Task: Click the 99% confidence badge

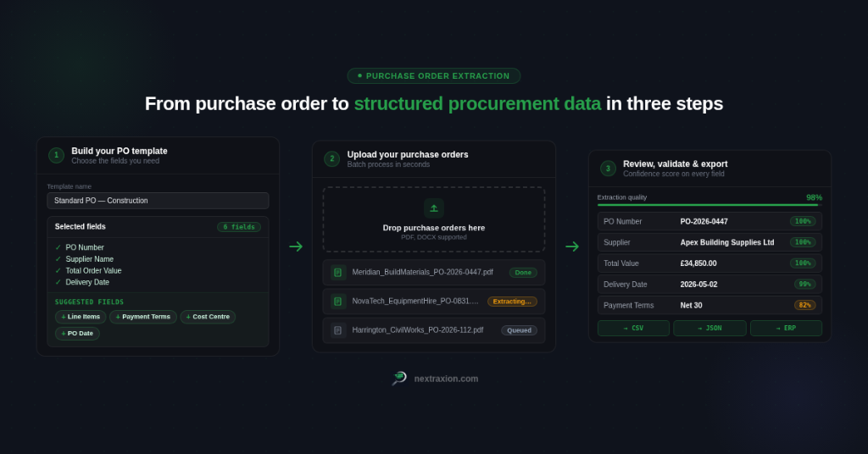Action: point(805,285)
